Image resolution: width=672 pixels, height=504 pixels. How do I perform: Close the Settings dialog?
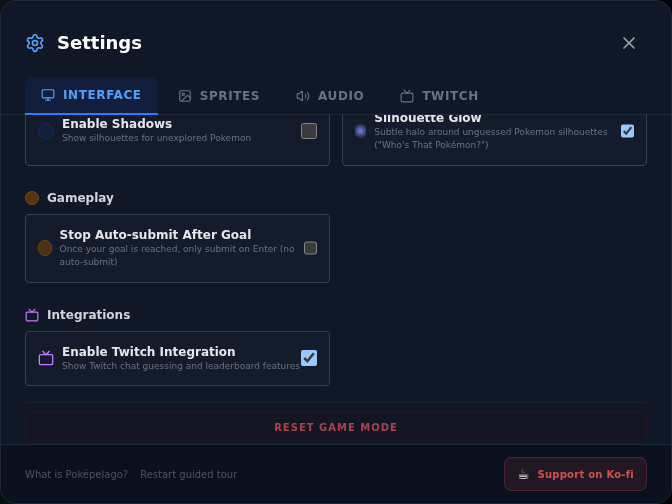click(x=629, y=43)
